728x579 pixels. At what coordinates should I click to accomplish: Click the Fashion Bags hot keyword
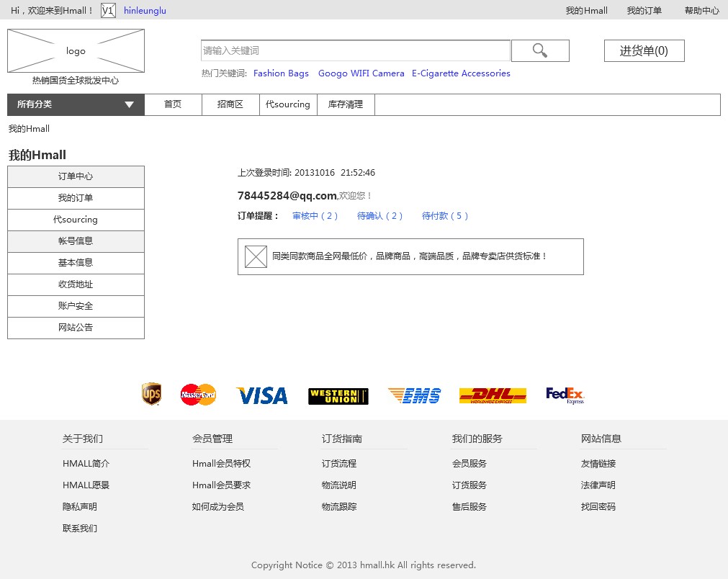281,73
